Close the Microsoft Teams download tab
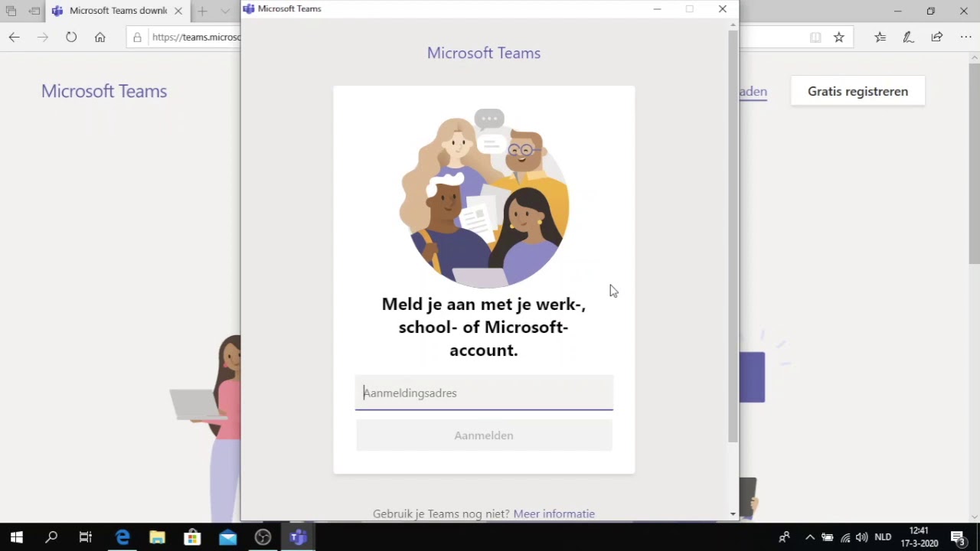 (178, 11)
